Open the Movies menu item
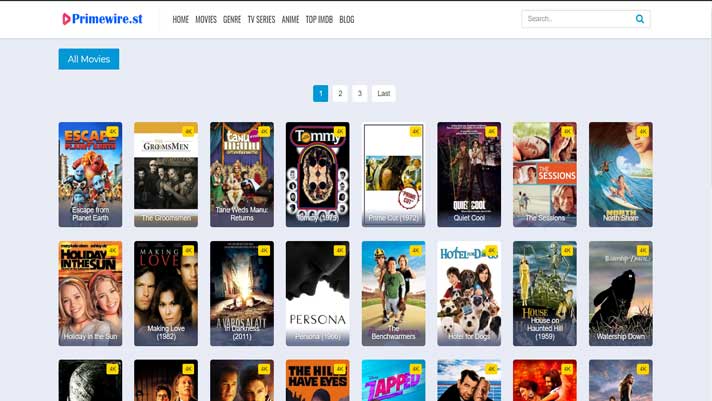This screenshot has width=712, height=401. click(x=206, y=20)
